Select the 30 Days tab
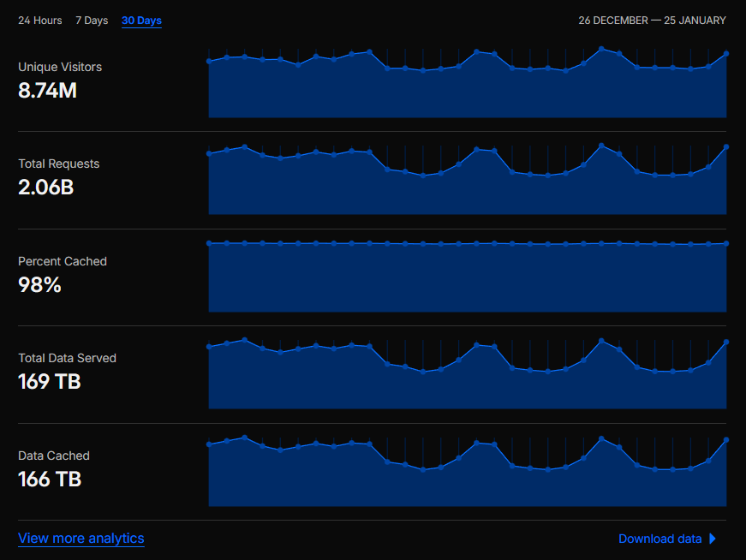This screenshot has height=560, width=746. pos(141,21)
